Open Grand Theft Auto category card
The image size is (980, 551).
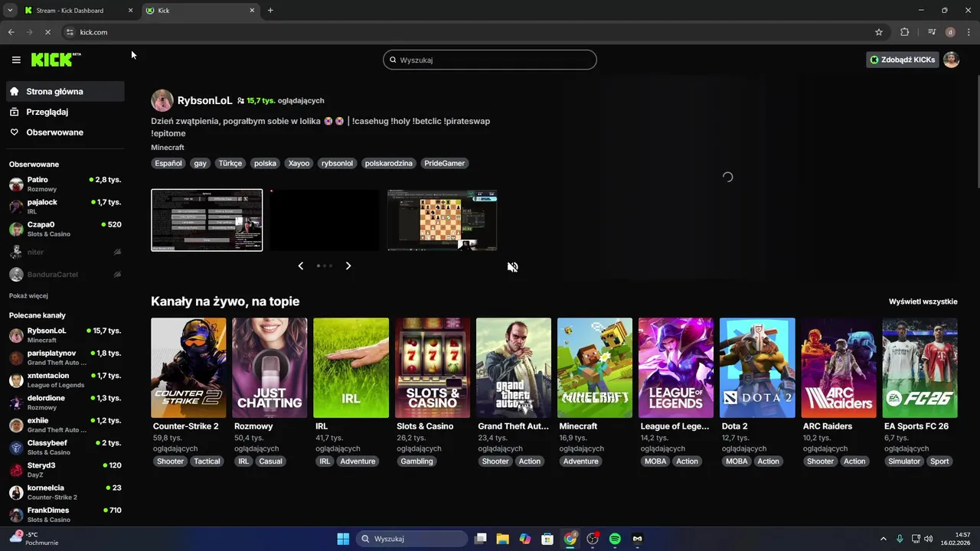(x=514, y=367)
